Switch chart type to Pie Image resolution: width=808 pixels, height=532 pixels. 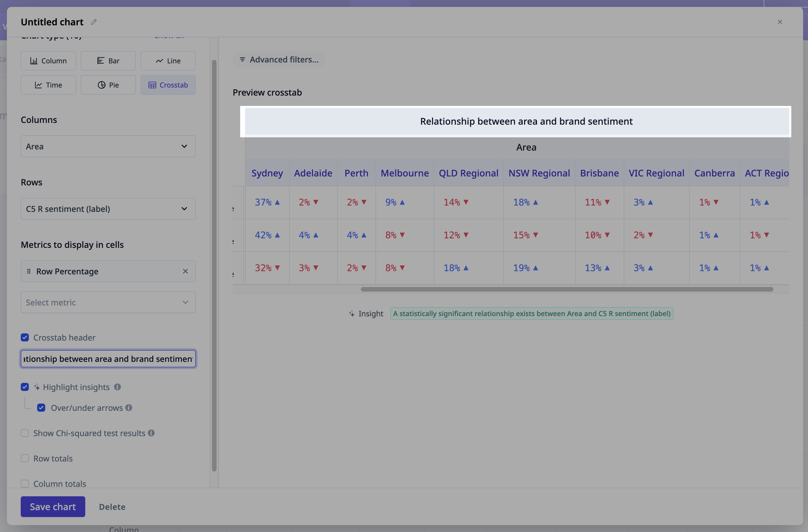click(x=108, y=85)
